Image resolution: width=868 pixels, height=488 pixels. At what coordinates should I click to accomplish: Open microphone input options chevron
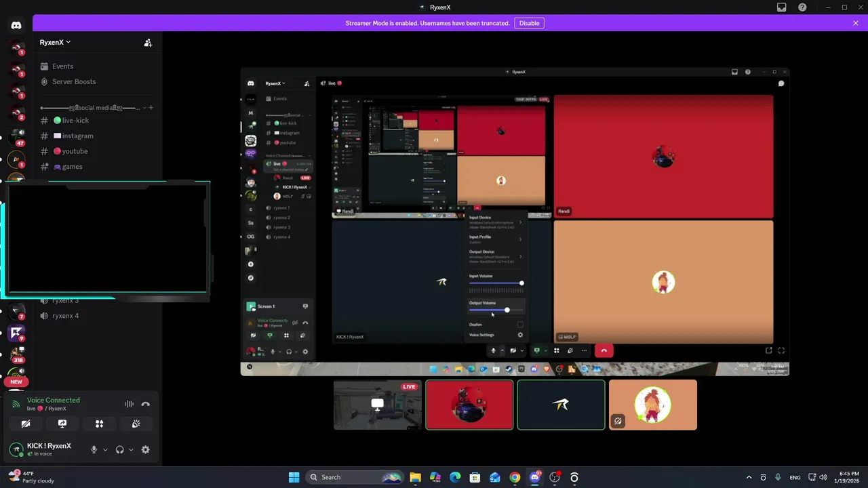coord(105,449)
